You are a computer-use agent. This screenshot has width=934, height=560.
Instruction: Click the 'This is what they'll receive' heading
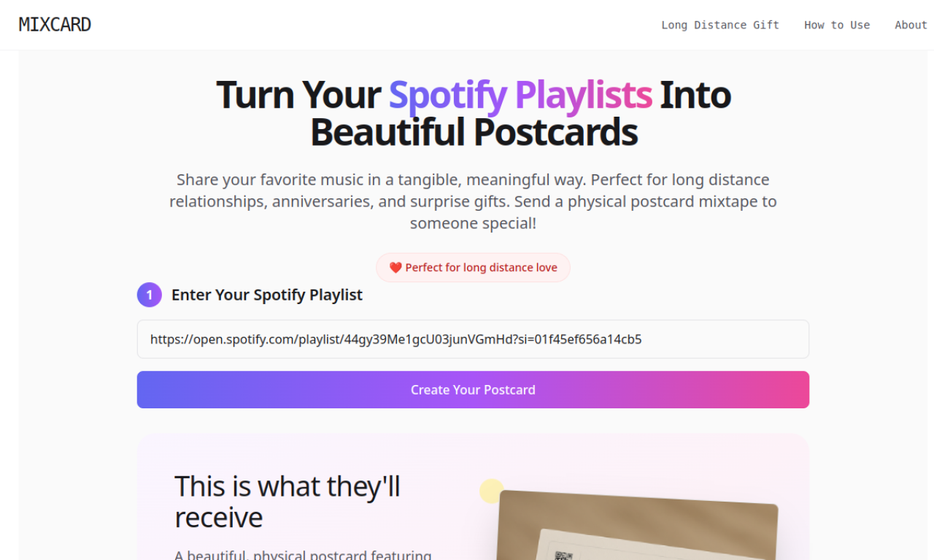(x=287, y=501)
